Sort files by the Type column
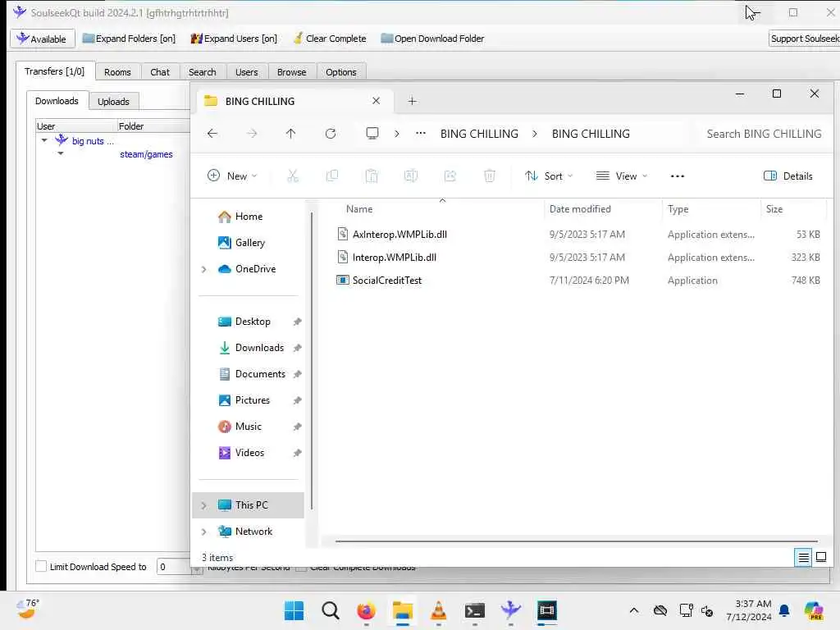The height and width of the screenshot is (630, 840). 711,209
